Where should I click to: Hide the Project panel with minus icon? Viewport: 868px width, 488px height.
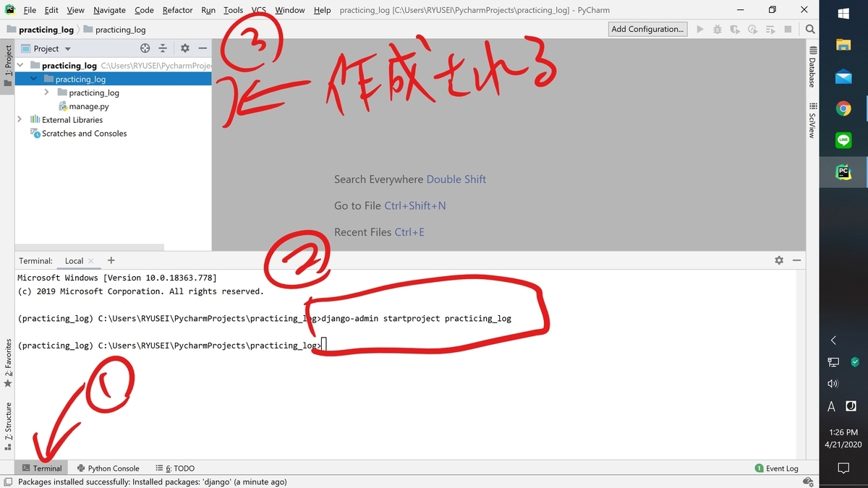203,48
